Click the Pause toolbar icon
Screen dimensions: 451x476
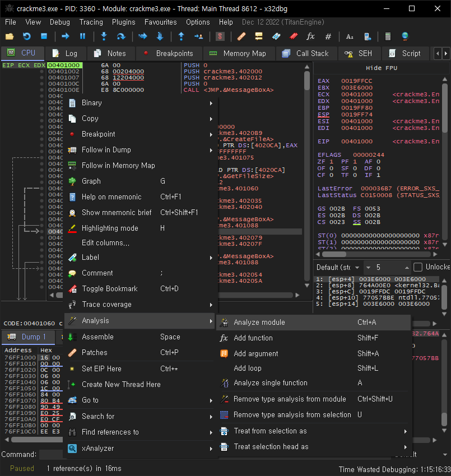point(82,36)
